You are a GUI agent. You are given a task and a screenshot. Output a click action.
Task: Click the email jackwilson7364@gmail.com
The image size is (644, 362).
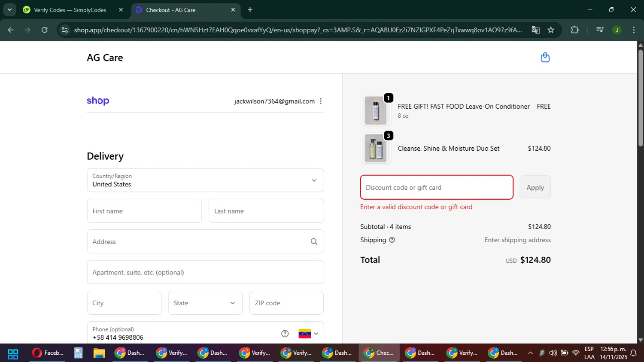click(x=274, y=101)
